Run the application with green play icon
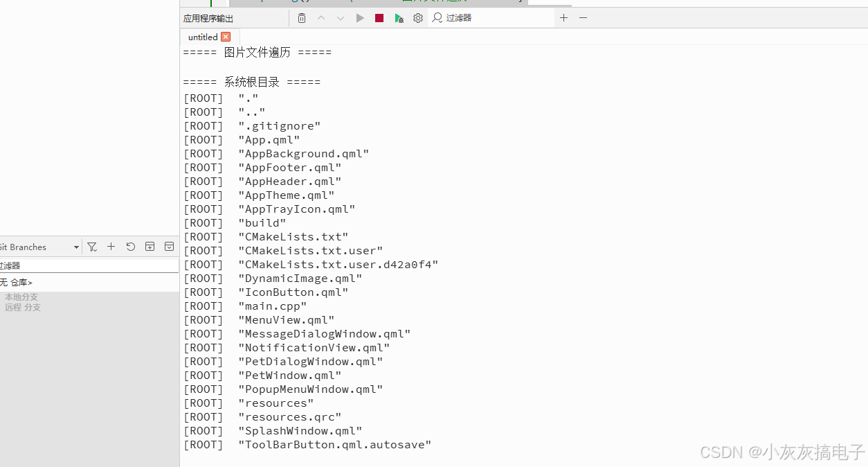Screen dimensions: 868x467 (x=359, y=18)
